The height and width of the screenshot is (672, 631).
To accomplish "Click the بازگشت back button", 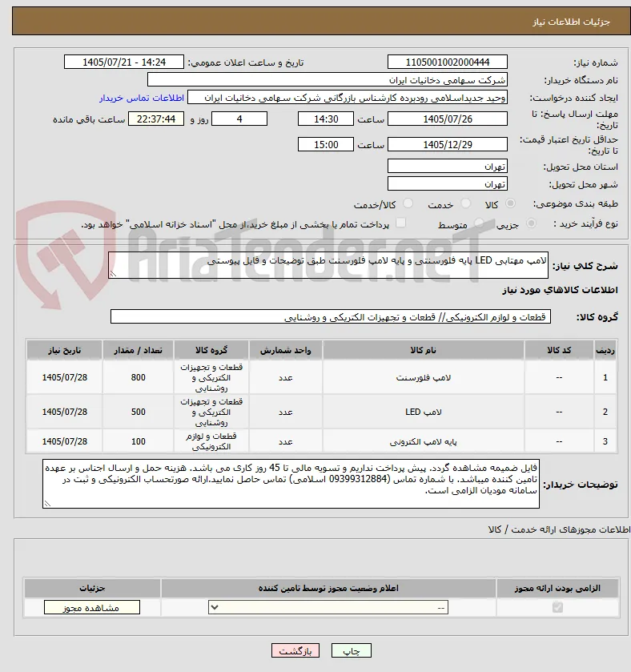I will [295, 650].
